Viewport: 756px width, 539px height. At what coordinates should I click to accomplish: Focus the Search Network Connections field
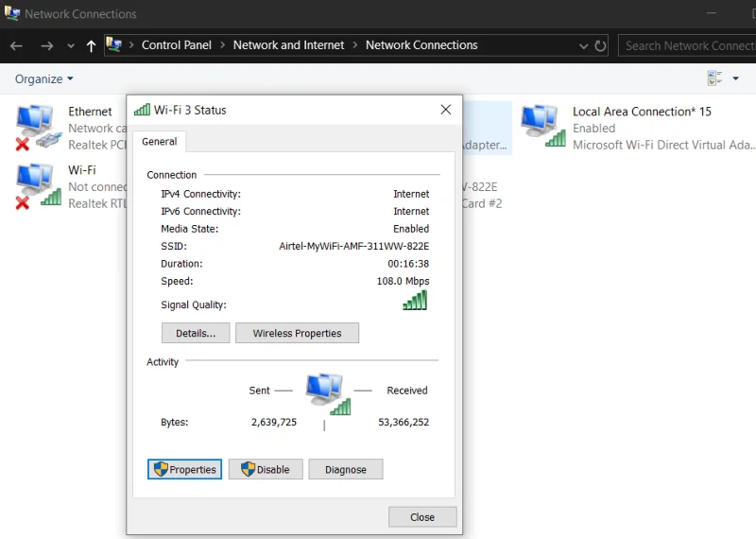(687, 45)
